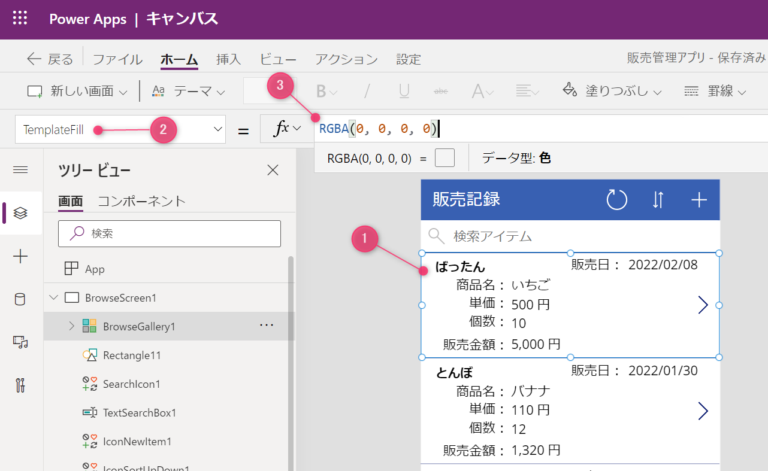Click the refresh icon in 販売記録 header

[617, 200]
